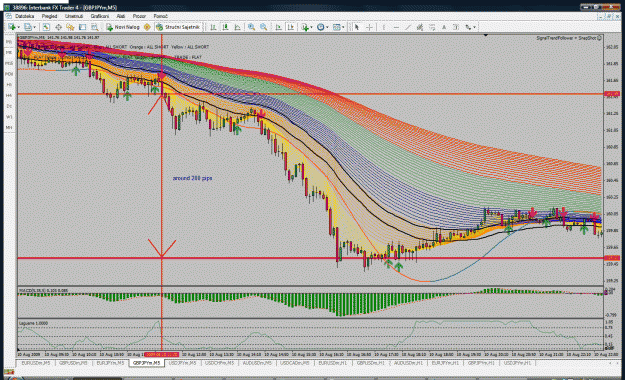Select the MN timeframe button
Screen dimensions: 625x380
point(9,128)
